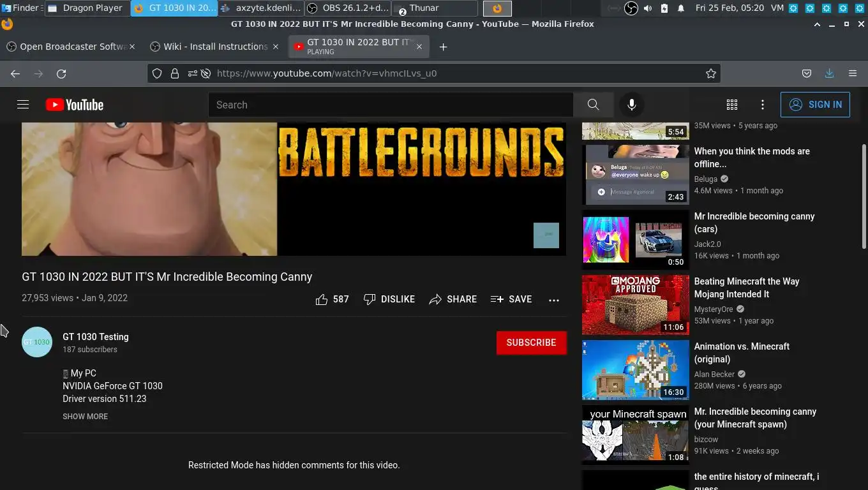Go to YouTube home via logo
This screenshot has height=490, width=868.
(75, 105)
